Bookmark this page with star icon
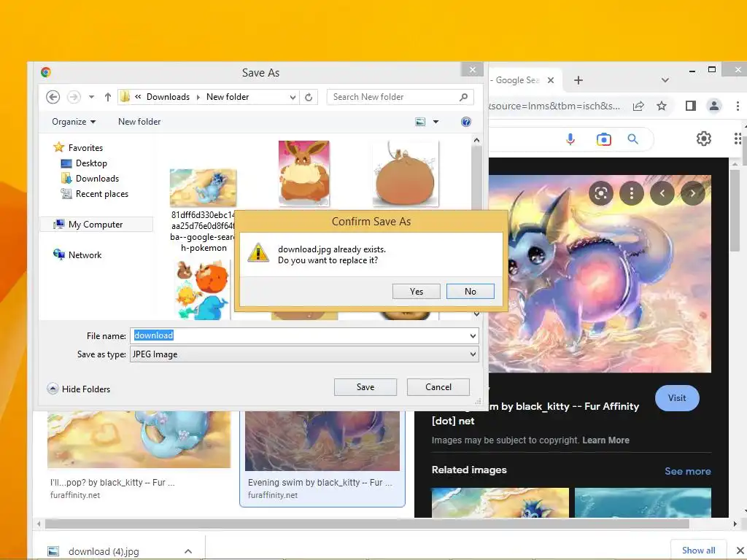This screenshot has height=560, width=747. [661, 106]
